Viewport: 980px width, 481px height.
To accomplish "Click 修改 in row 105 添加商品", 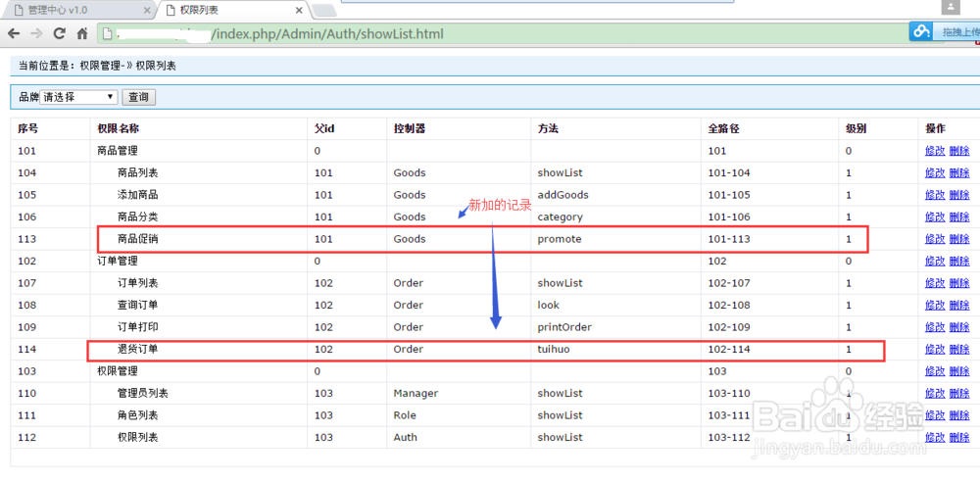I will [934, 195].
